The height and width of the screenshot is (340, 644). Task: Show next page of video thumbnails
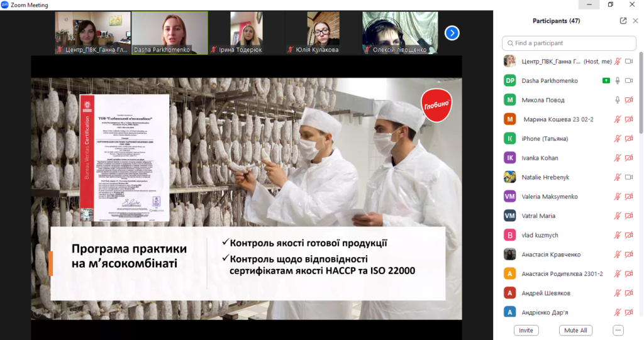coord(452,33)
